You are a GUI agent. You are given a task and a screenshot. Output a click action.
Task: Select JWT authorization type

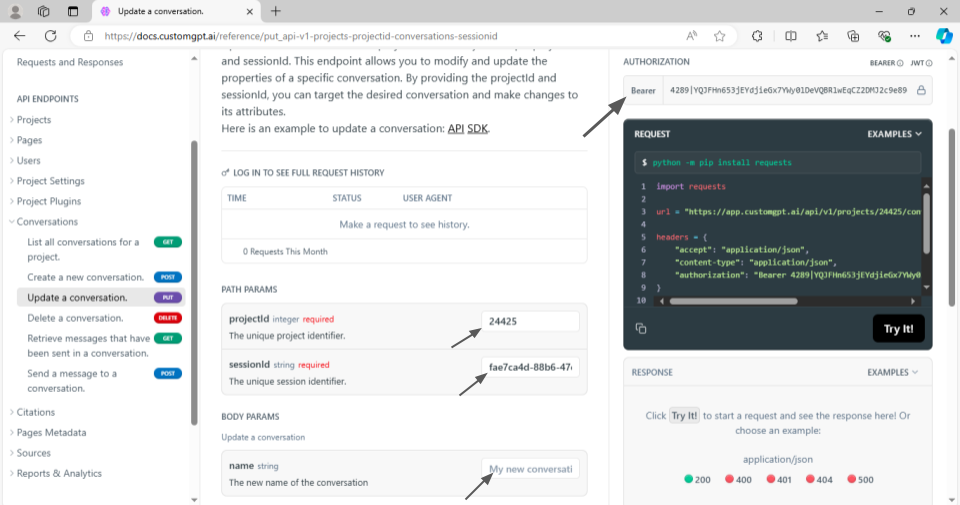pyautogui.click(x=921, y=63)
